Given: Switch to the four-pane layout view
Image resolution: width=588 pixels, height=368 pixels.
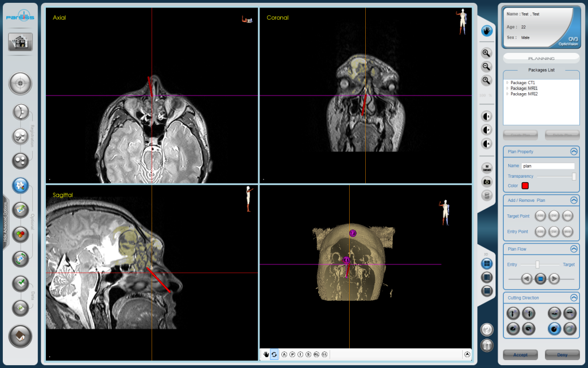Looking at the screenshot, I should 487,263.
